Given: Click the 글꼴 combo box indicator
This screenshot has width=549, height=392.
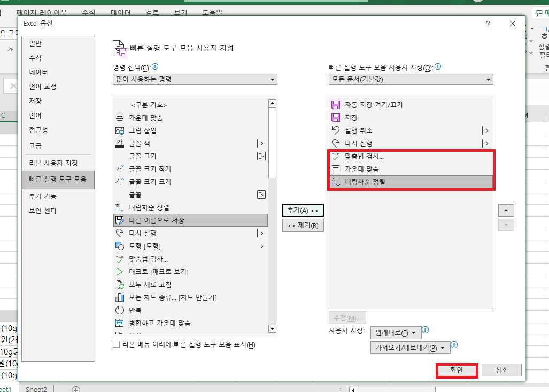Looking at the screenshot, I should tap(261, 195).
